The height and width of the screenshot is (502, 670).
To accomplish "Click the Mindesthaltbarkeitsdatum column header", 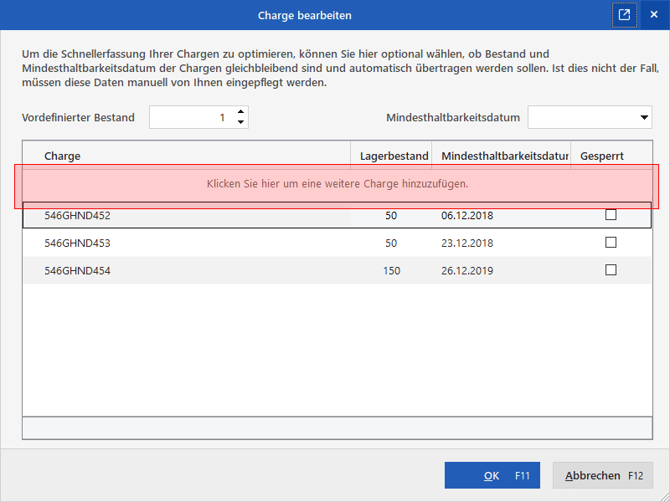I will [501, 156].
